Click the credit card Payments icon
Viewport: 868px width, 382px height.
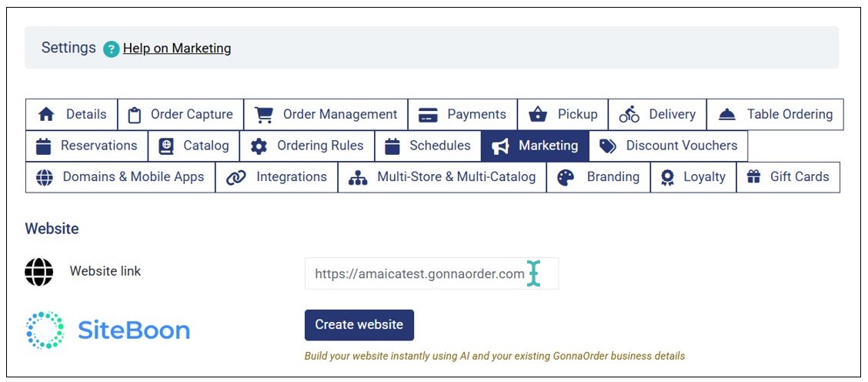pyautogui.click(x=428, y=115)
